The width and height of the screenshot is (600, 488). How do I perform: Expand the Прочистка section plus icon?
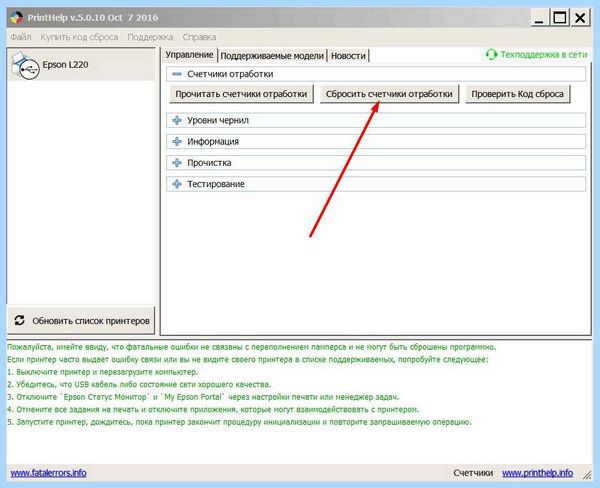[x=177, y=163]
